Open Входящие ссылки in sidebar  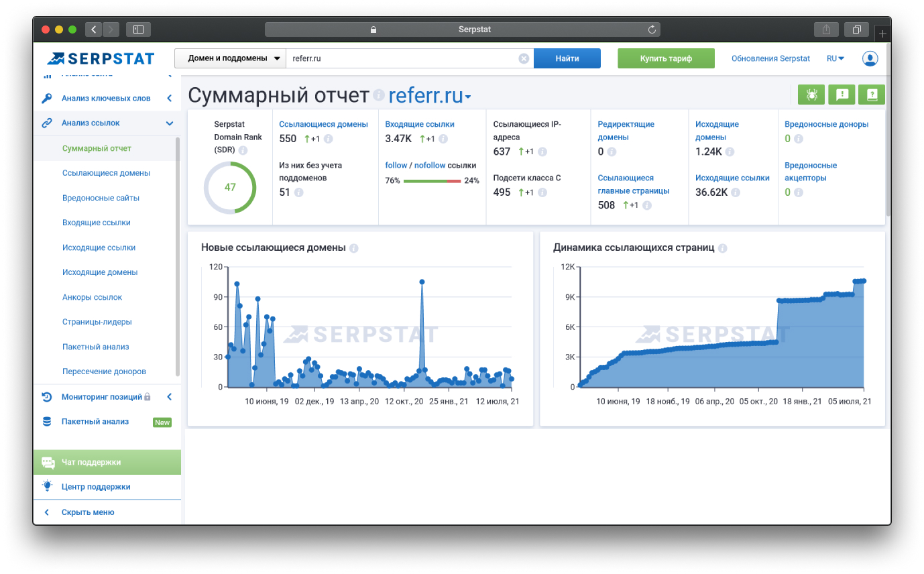[x=96, y=223]
